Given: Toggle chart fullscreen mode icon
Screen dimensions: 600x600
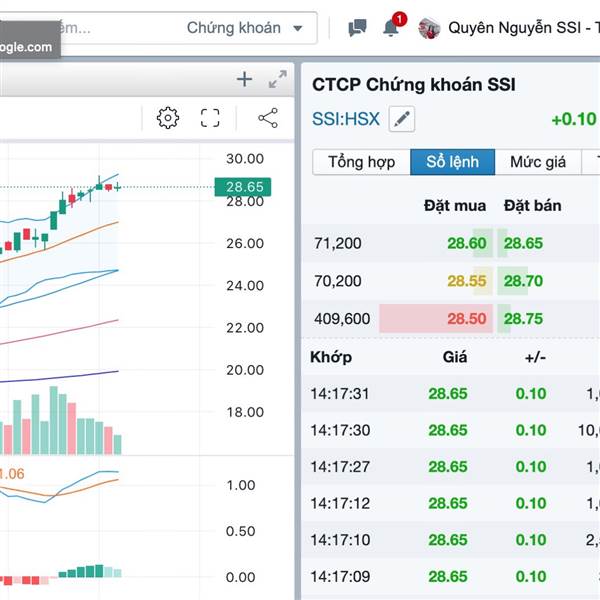Looking at the screenshot, I should [210, 118].
